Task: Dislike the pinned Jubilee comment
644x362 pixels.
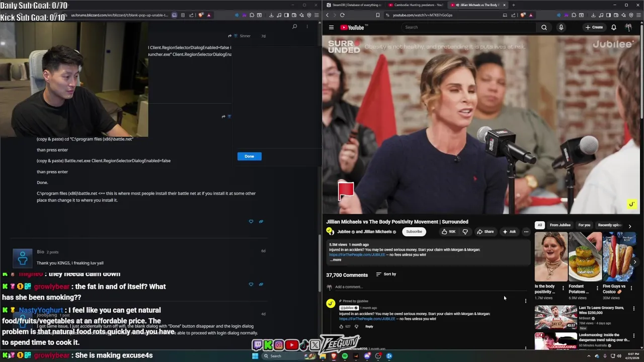Action: coord(356,326)
